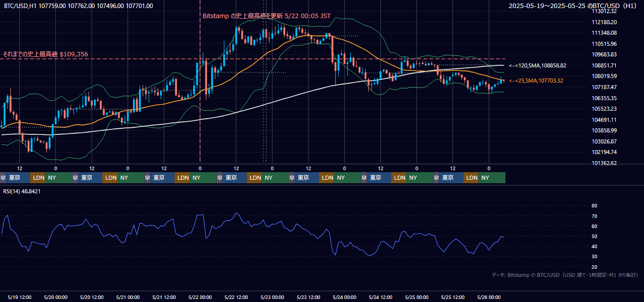Image resolution: width=644 pixels, height=302 pixels.
Task: Click the RSI scale value 60
Action: [x=594, y=226]
